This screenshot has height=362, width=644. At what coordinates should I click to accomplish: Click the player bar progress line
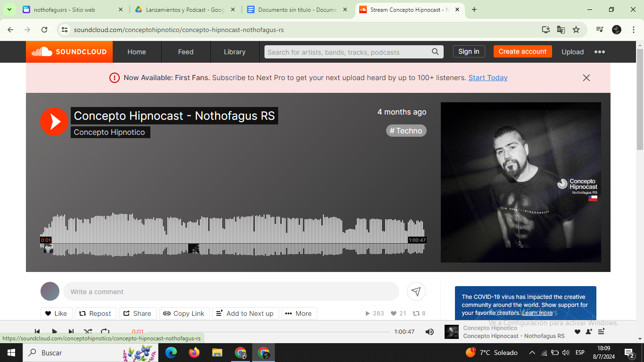click(x=269, y=332)
